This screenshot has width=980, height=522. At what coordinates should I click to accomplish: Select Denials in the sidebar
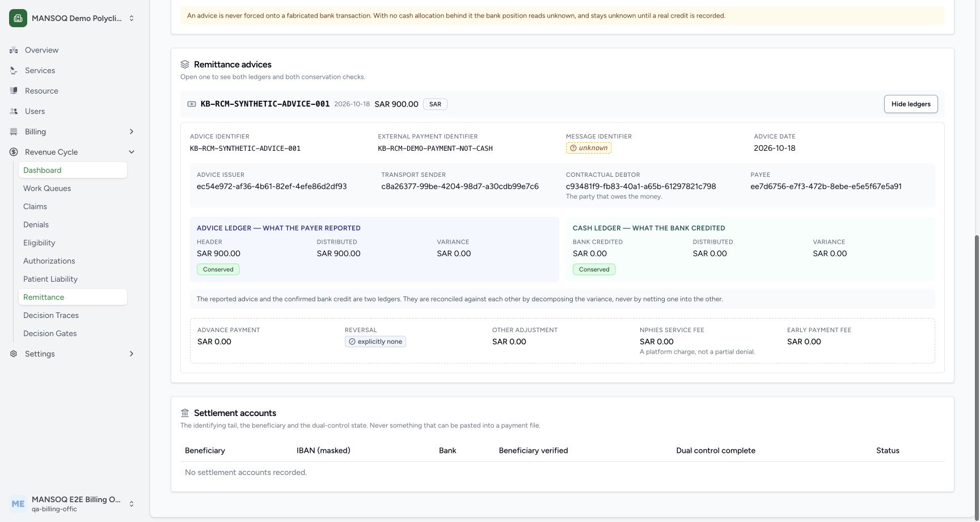point(73,224)
